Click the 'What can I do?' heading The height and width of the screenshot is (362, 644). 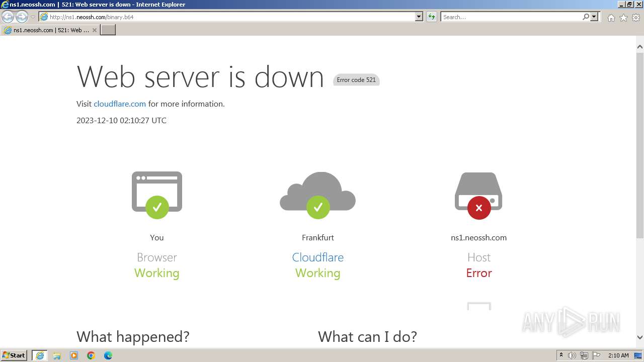367,337
